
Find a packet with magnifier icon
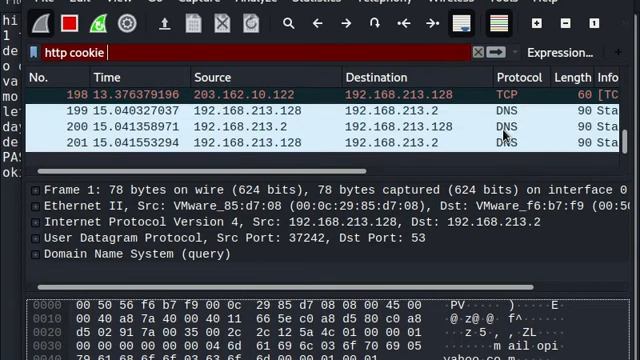tap(289, 24)
